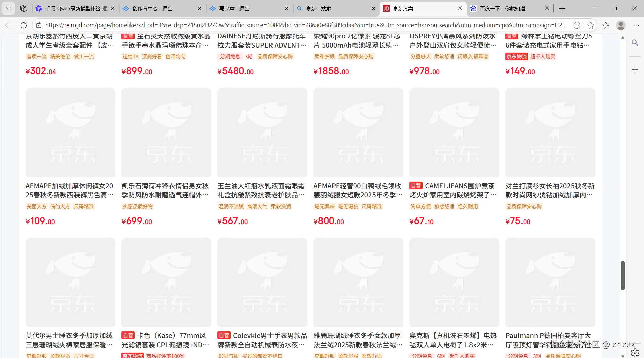Click price ¥5480.00
This screenshot has height=358, width=644.
tap(236, 71)
